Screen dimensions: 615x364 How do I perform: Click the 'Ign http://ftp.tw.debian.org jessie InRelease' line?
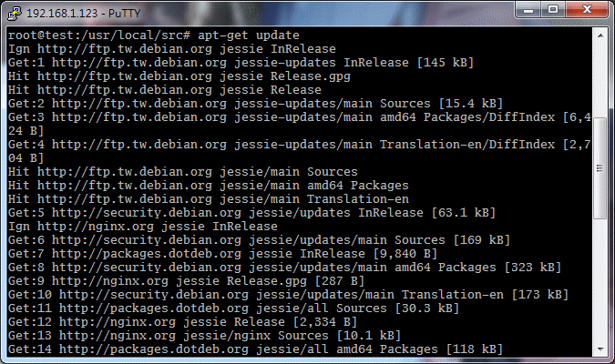click(x=172, y=49)
